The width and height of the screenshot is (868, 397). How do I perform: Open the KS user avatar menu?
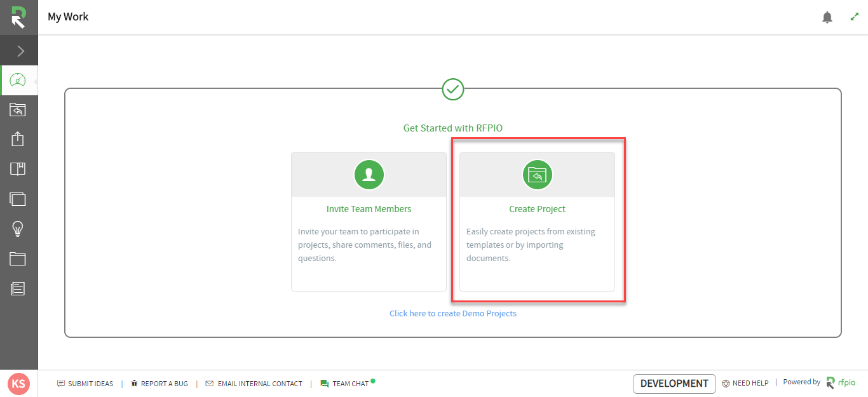18,384
